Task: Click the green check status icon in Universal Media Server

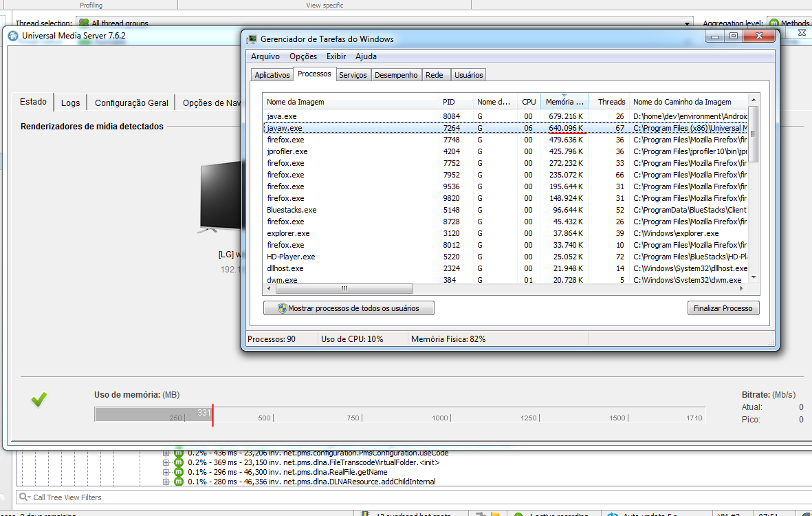Action: pyautogui.click(x=39, y=399)
